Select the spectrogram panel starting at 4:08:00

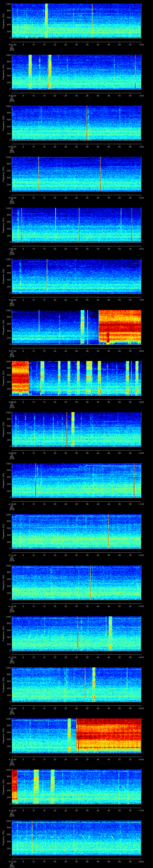point(77,378)
